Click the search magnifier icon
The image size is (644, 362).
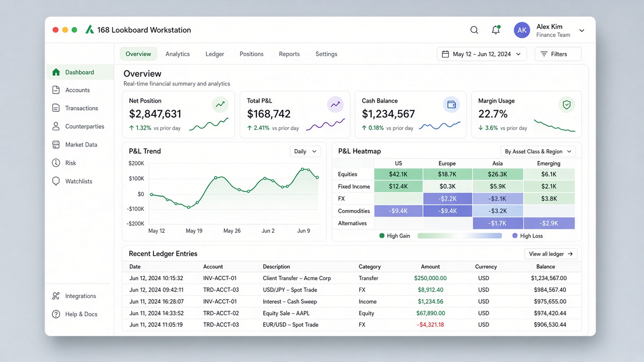[474, 30]
